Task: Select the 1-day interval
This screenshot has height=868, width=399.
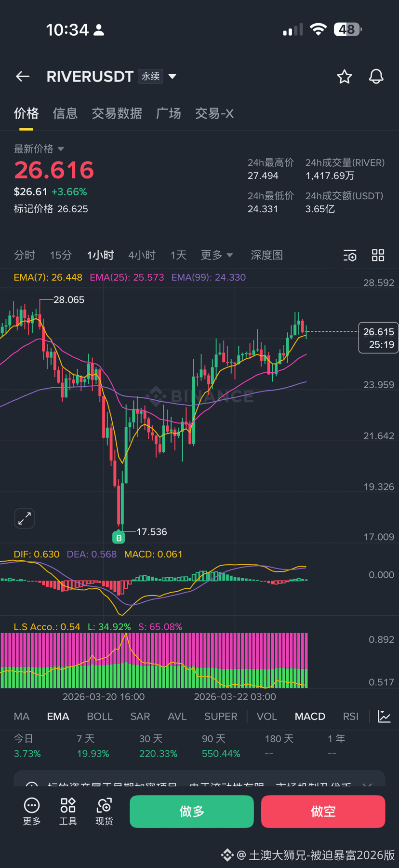Action: pyautogui.click(x=178, y=255)
